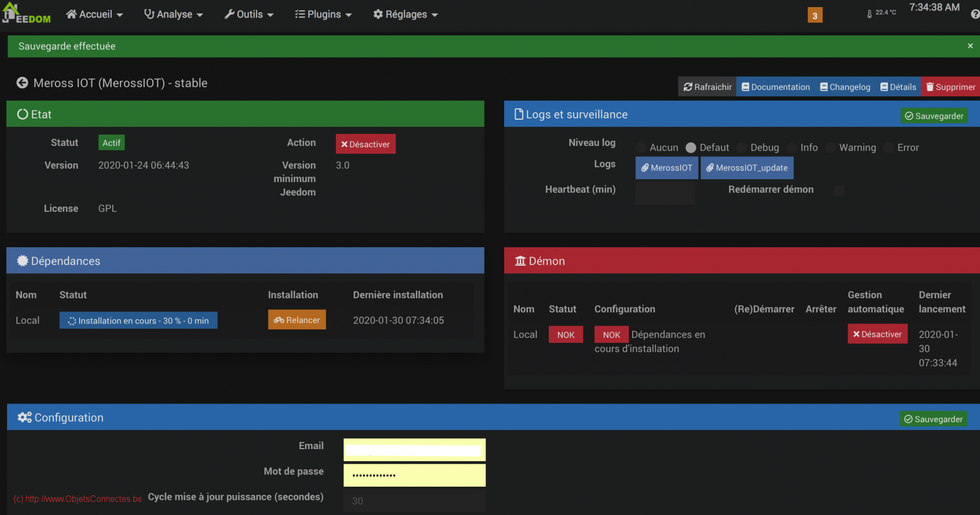Click the Heartbeat (min) input field

click(665, 193)
